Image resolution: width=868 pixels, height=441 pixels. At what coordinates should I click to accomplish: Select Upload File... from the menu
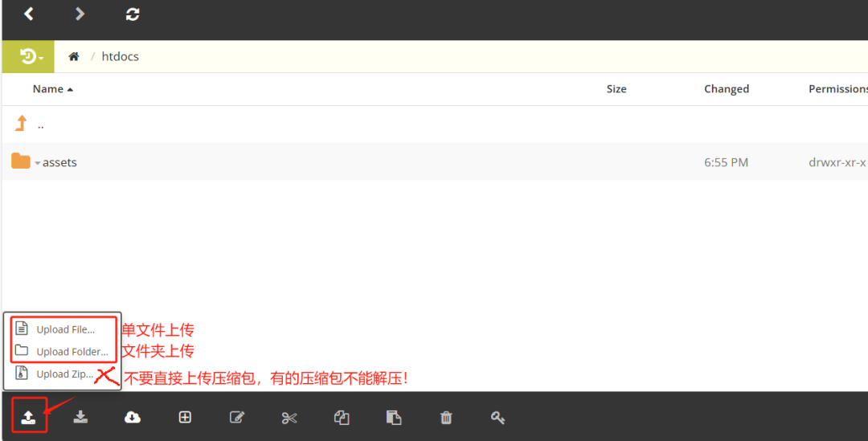(64, 329)
